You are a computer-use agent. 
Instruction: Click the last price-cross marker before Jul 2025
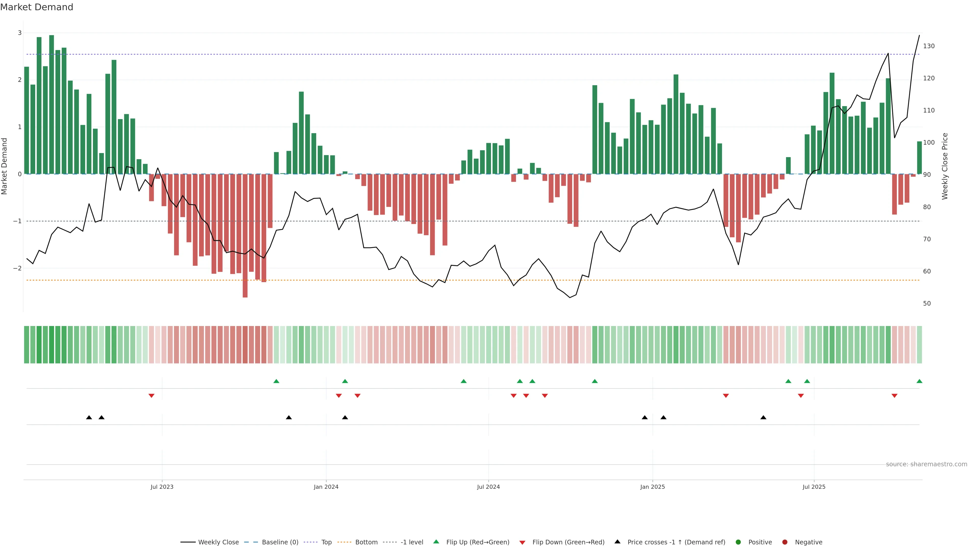tap(763, 418)
